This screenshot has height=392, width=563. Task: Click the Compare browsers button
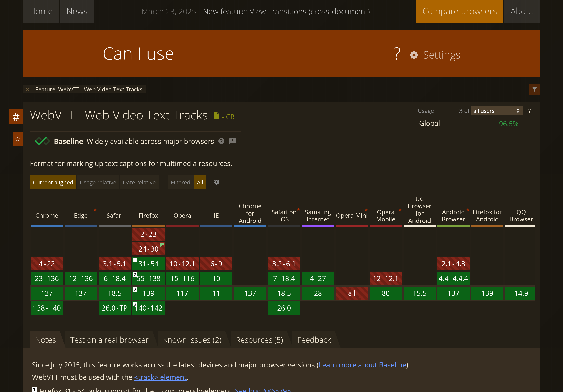(x=459, y=11)
